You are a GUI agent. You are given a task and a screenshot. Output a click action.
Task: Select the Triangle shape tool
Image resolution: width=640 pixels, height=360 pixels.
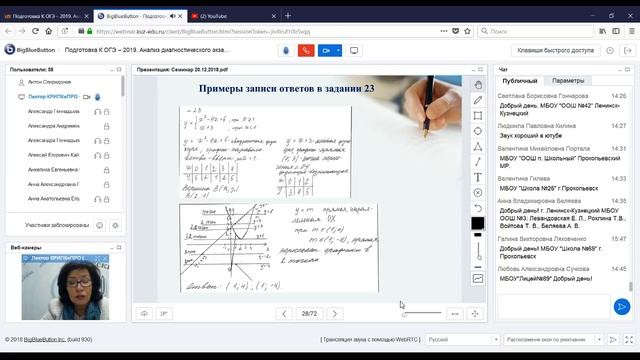[478, 147]
